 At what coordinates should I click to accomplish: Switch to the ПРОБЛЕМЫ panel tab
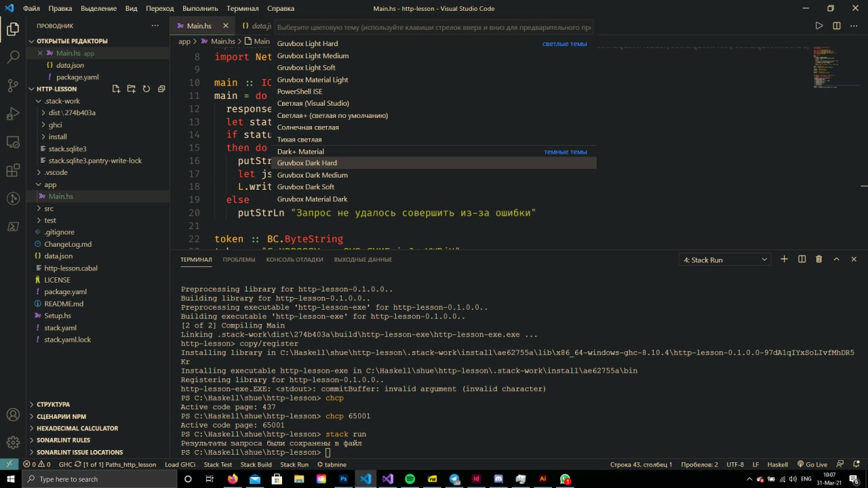pos(239,260)
